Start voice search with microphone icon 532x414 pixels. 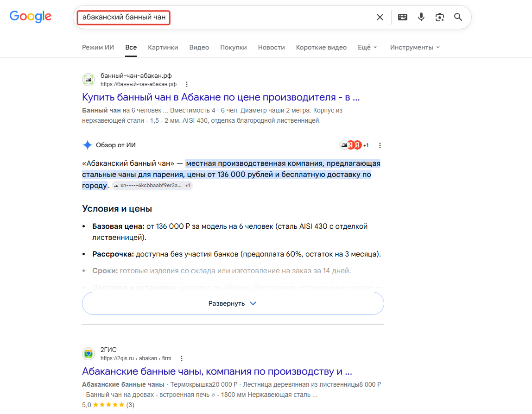click(x=421, y=17)
